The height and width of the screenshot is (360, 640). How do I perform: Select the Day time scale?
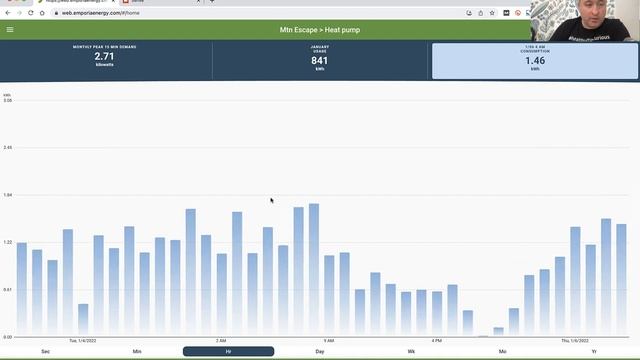click(320, 351)
